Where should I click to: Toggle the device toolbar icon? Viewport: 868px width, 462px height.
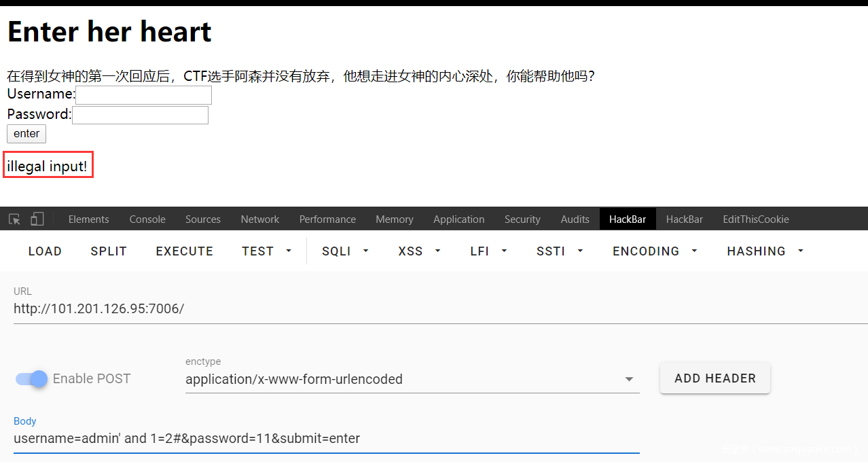(x=37, y=219)
